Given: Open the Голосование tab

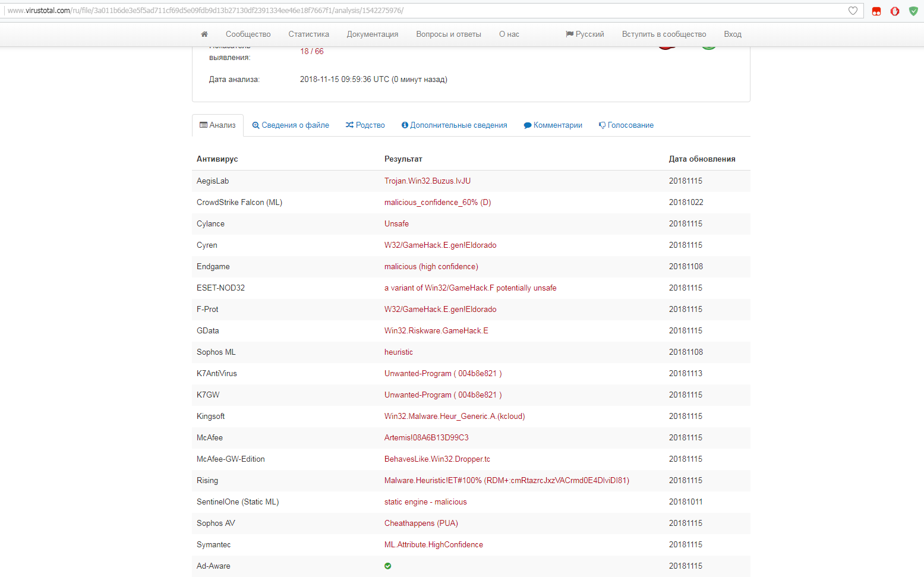Looking at the screenshot, I should coord(626,125).
